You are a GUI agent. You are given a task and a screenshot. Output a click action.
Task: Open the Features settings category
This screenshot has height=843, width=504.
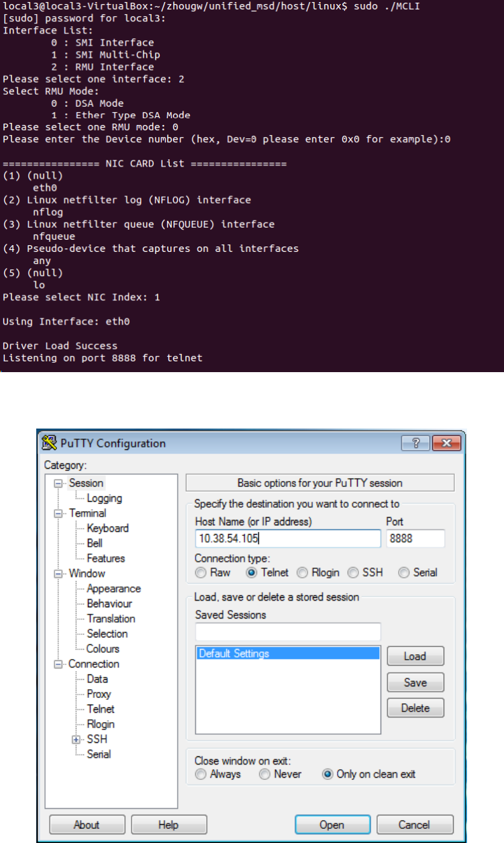105,559
